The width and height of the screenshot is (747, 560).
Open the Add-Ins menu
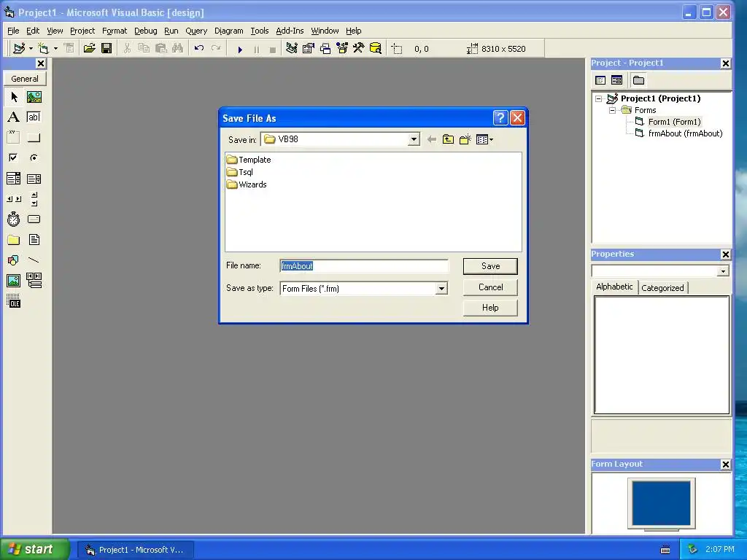290,31
